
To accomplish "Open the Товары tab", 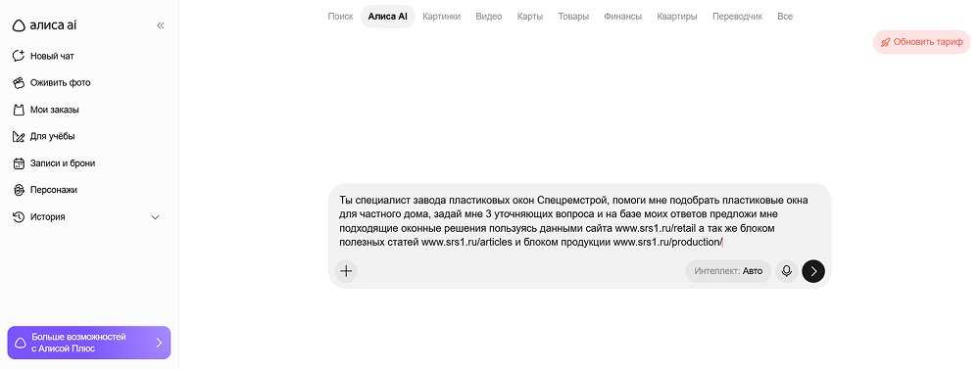I will [x=573, y=17].
